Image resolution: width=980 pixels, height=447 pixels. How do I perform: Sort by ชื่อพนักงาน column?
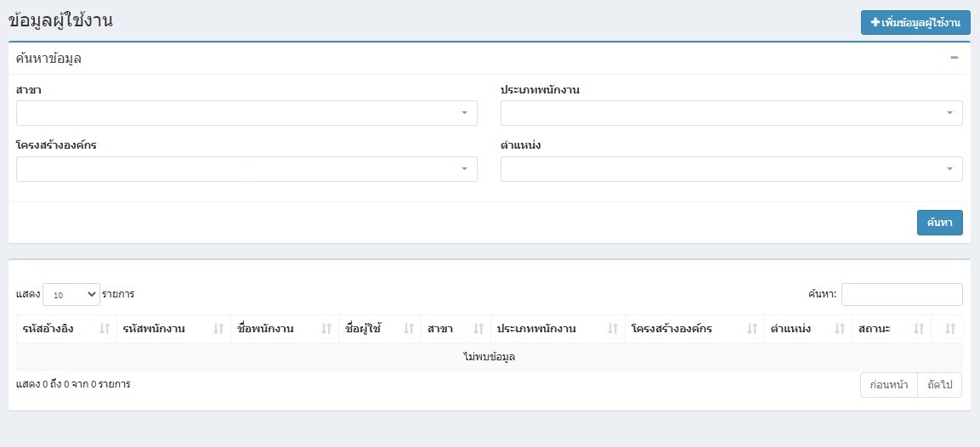point(285,329)
